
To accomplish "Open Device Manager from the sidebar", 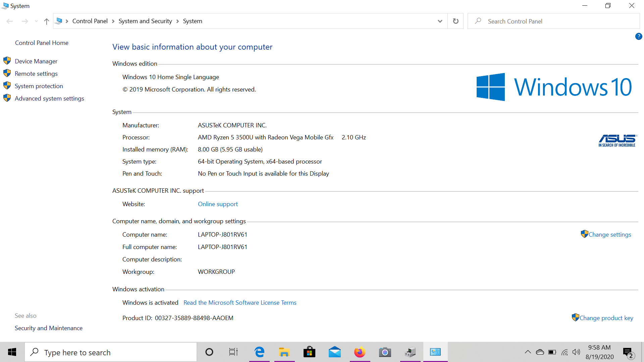I will tap(36, 61).
